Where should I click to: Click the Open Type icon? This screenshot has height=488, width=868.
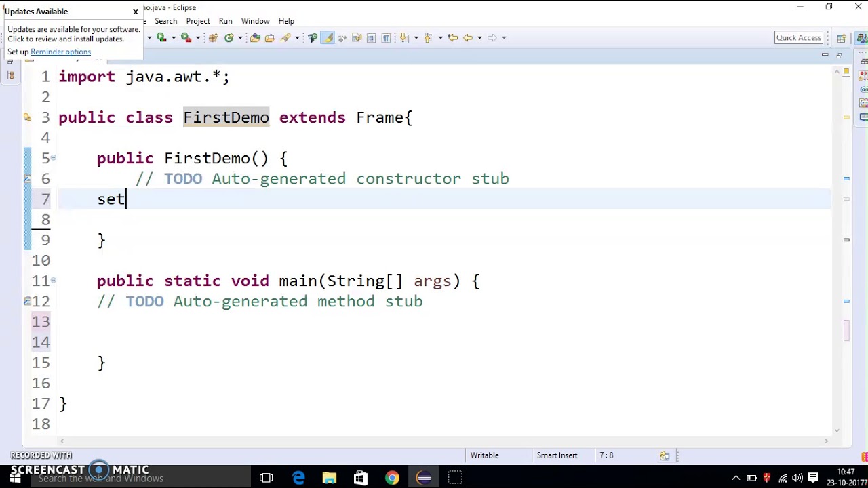click(x=255, y=37)
